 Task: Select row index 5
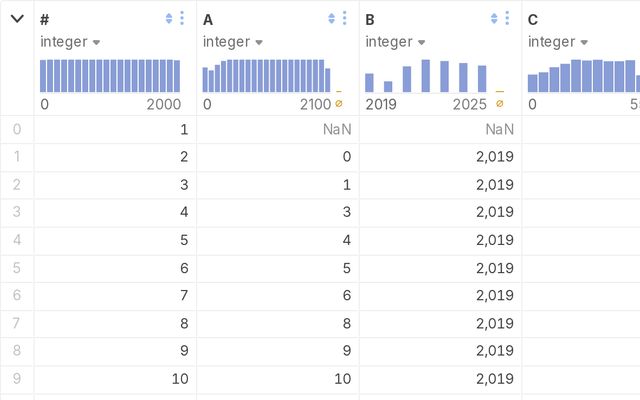tap(17, 268)
